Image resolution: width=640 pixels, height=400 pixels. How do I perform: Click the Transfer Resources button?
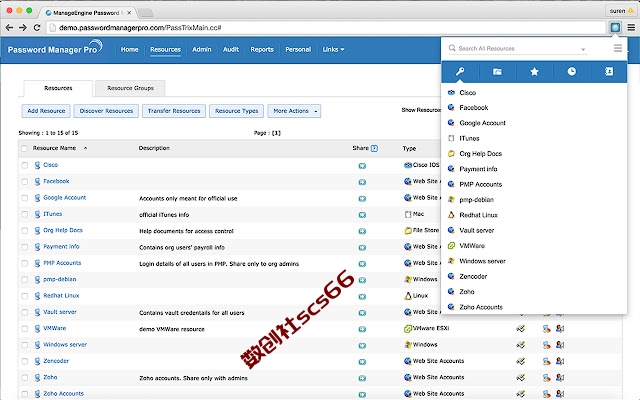(174, 111)
